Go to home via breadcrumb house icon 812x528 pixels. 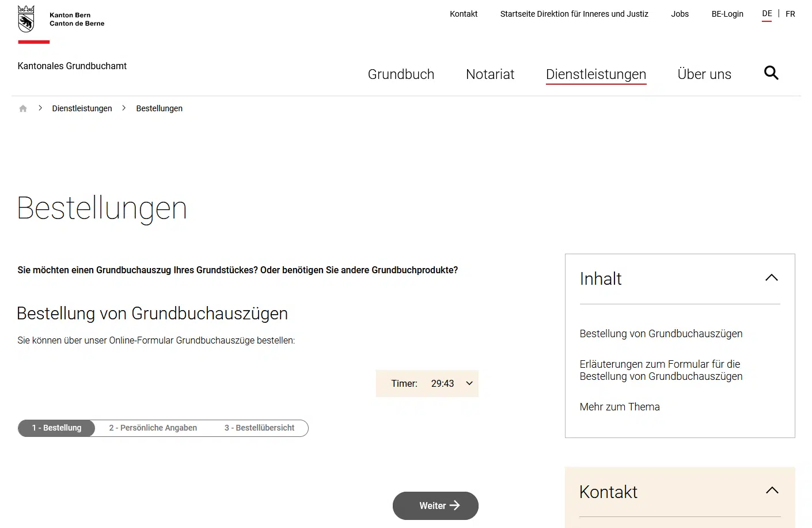(x=23, y=108)
